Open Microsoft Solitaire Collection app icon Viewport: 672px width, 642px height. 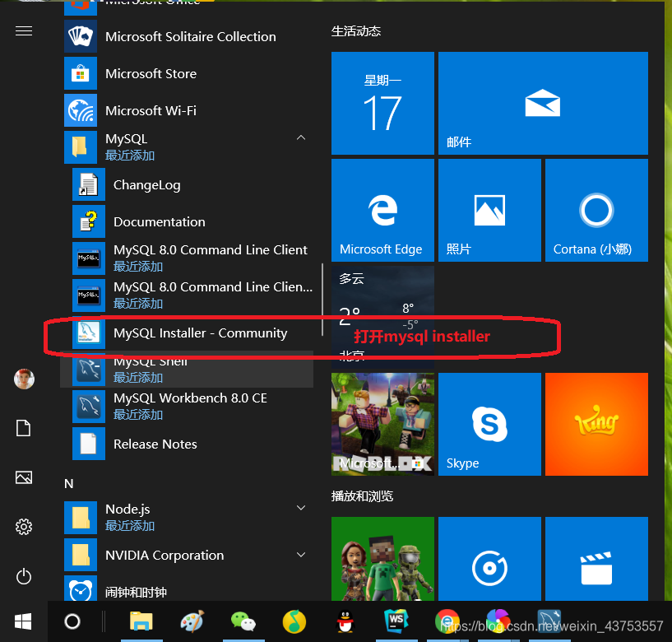81,36
